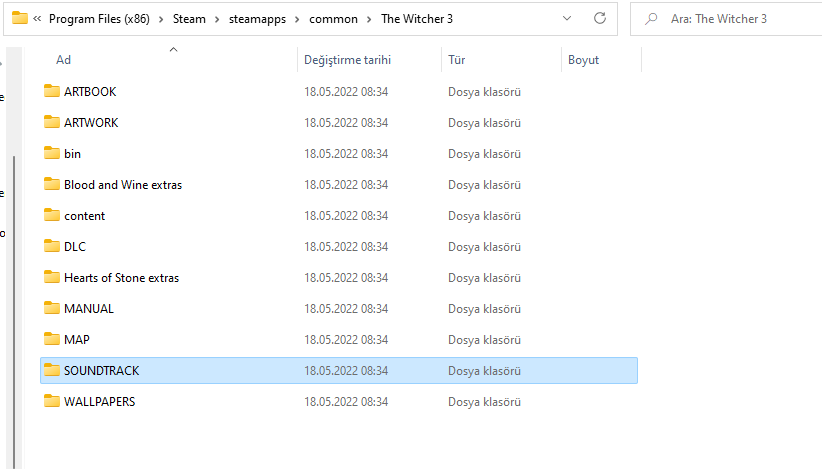Click the MAP folder icon
The width and height of the screenshot is (822, 469).
pos(51,339)
